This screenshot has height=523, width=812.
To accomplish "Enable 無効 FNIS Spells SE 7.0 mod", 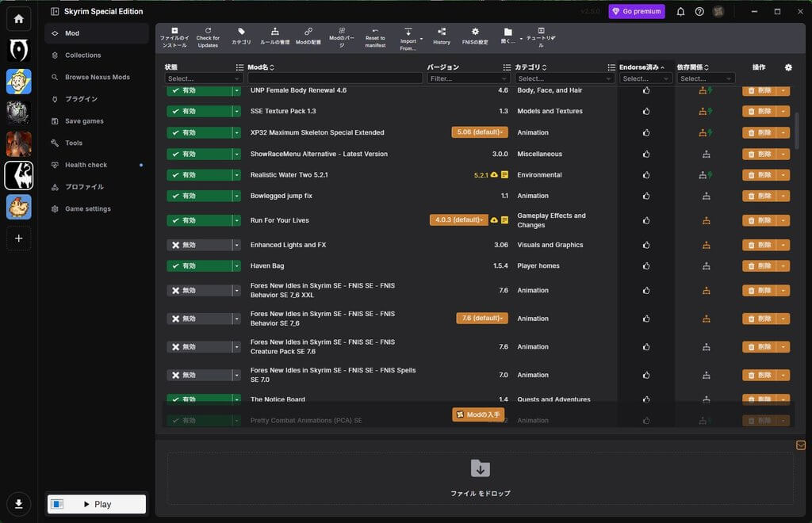I will click(199, 375).
